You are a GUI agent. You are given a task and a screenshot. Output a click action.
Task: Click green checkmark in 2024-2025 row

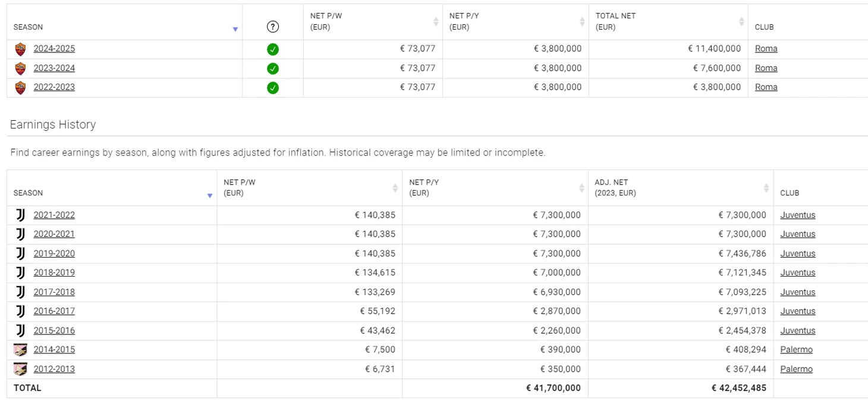tap(272, 49)
